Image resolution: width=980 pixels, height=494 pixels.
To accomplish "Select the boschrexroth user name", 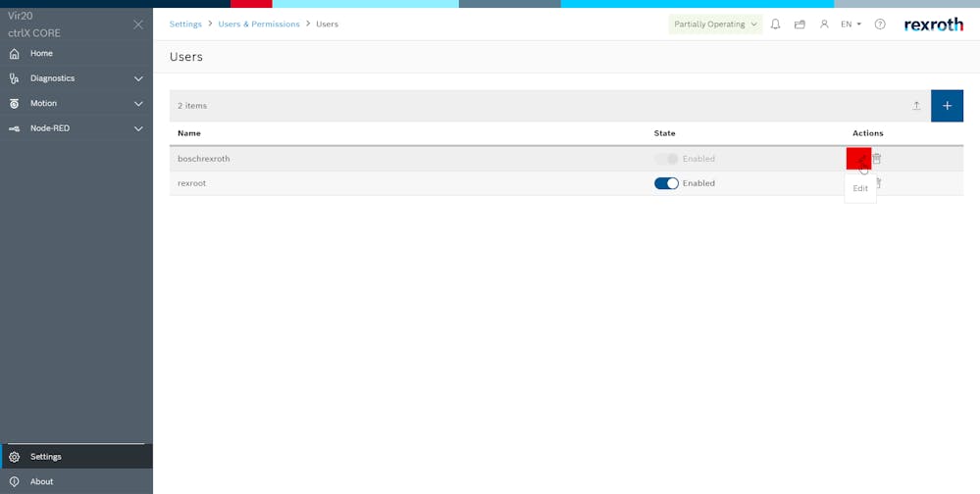I will [204, 159].
